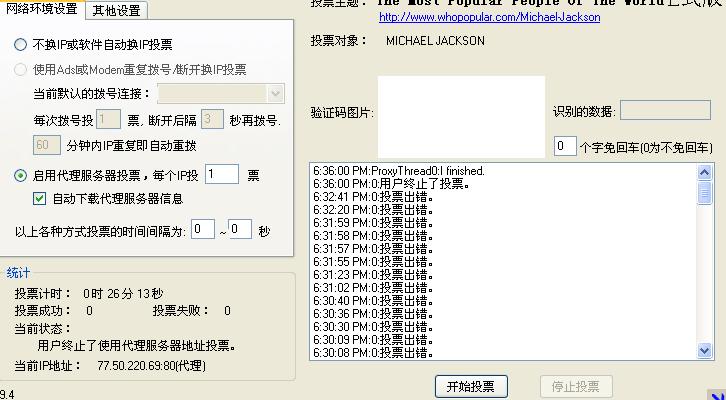The width and height of the screenshot is (726, 400).
Task: Click the 断开后隔 seconds field
Action: [211, 120]
